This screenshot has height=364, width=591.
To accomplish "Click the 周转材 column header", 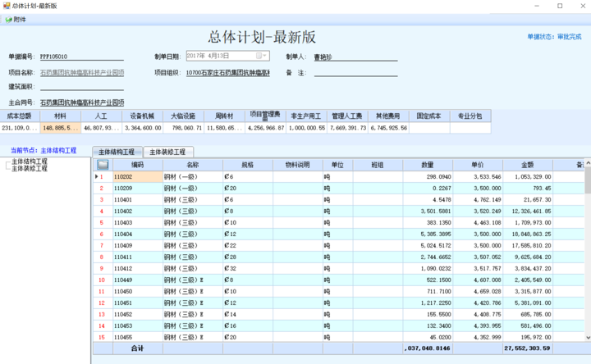I will pyautogui.click(x=225, y=116).
